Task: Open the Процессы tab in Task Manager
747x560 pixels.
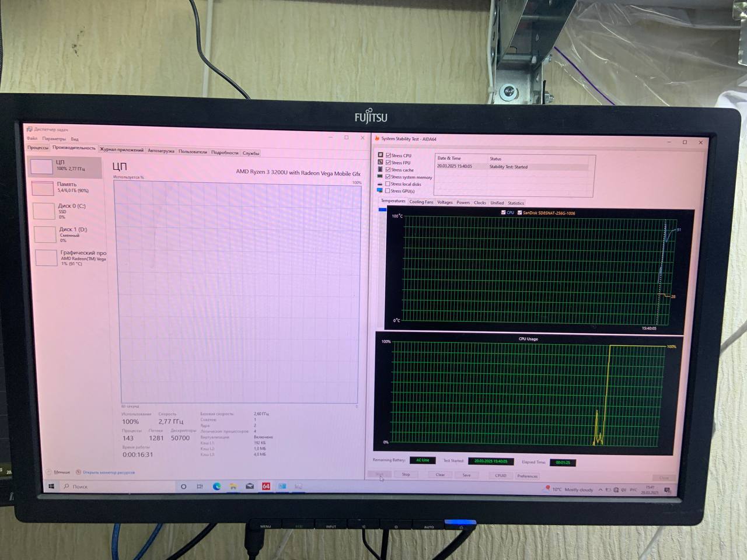Action: click(x=38, y=148)
